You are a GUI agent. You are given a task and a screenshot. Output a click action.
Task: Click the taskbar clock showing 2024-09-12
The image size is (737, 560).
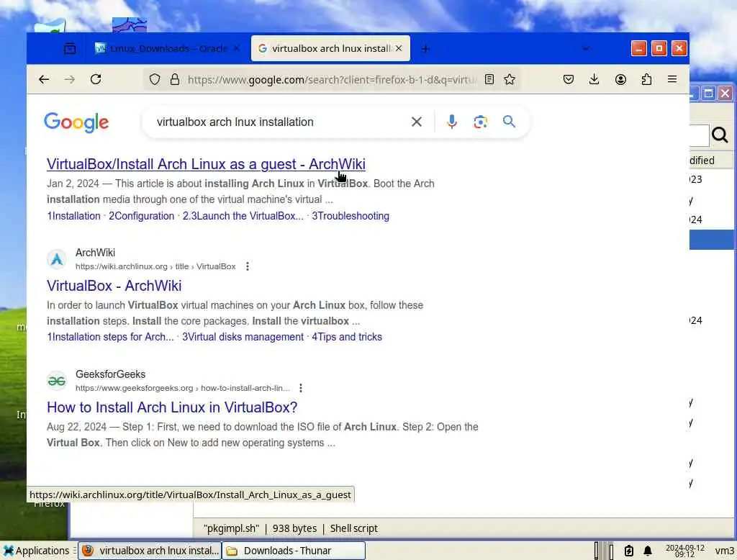pyautogui.click(x=685, y=551)
